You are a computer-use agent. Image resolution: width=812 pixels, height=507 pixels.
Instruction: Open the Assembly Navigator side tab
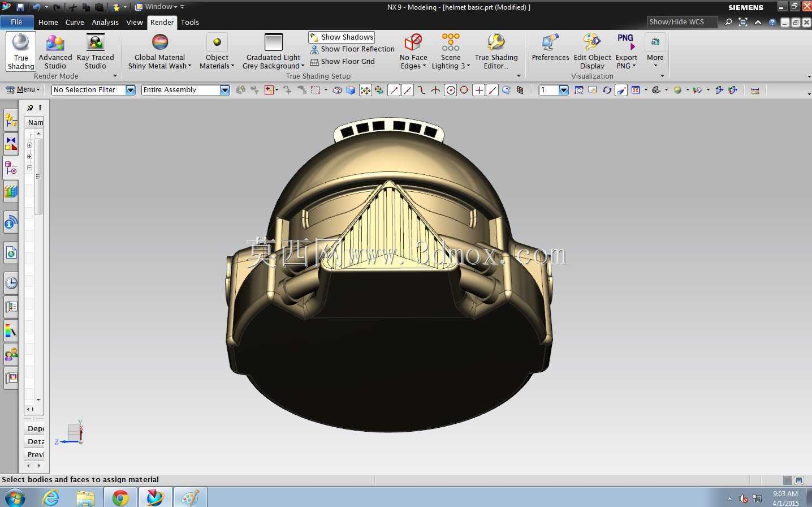pyautogui.click(x=11, y=120)
